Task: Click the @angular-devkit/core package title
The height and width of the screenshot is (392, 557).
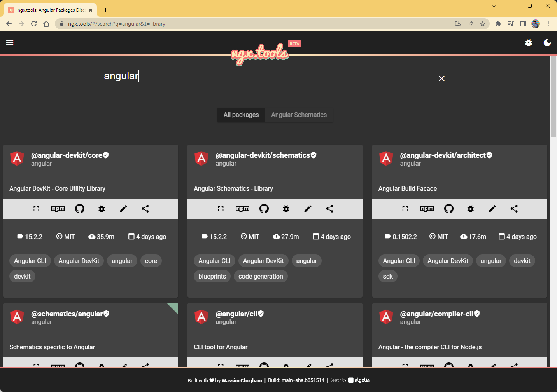Action: click(x=67, y=155)
